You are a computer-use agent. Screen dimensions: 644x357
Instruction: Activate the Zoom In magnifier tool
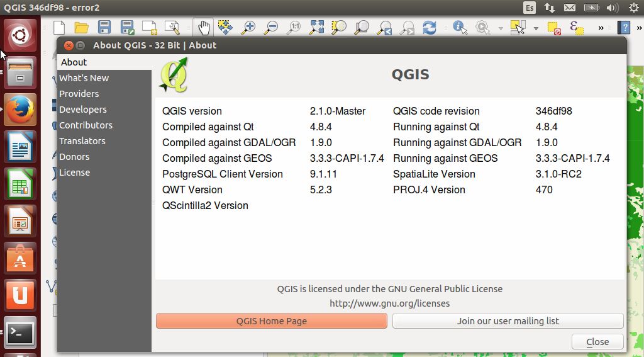[x=249, y=27]
